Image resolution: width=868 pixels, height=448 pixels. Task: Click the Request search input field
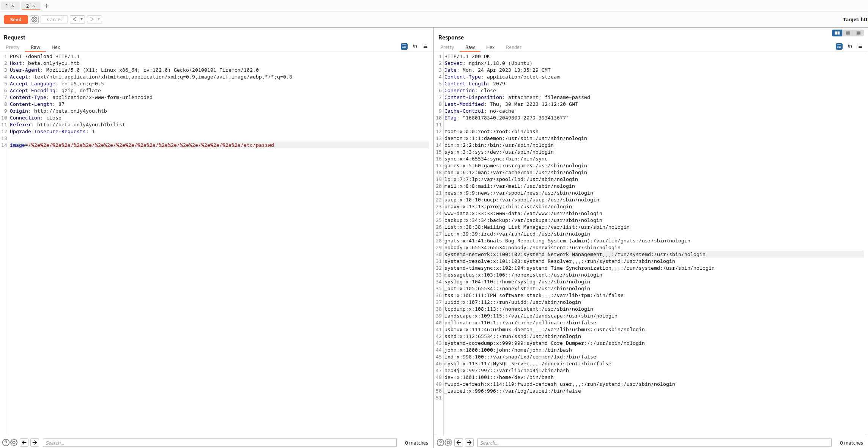pos(219,443)
